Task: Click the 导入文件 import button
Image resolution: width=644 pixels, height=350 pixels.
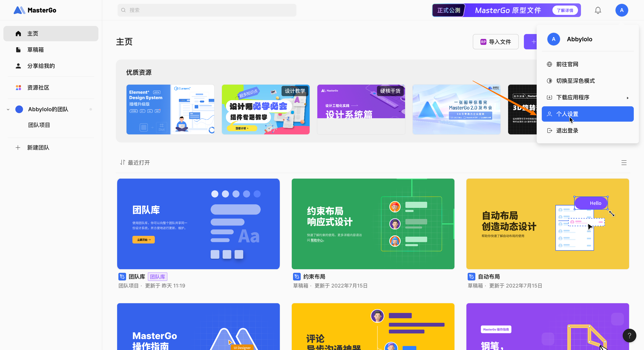Action: 496,42
